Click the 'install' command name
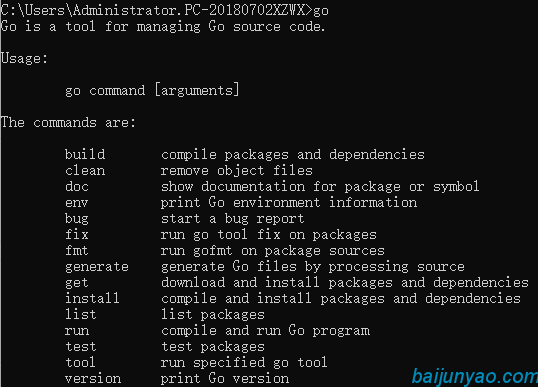The width and height of the screenshot is (538, 387). [92, 298]
